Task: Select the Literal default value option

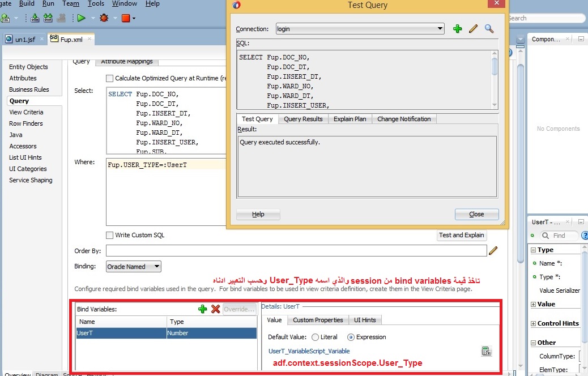Action: pyautogui.click(x=315, y=337)
